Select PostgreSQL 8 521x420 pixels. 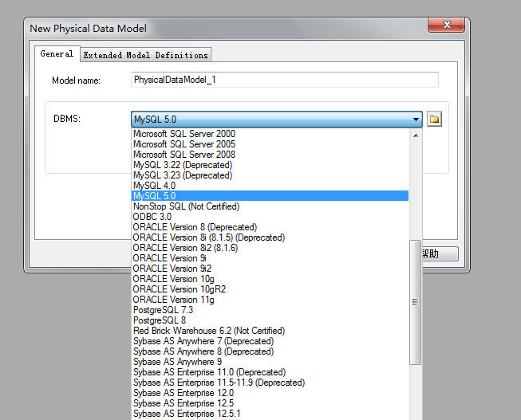coord(270,320)
